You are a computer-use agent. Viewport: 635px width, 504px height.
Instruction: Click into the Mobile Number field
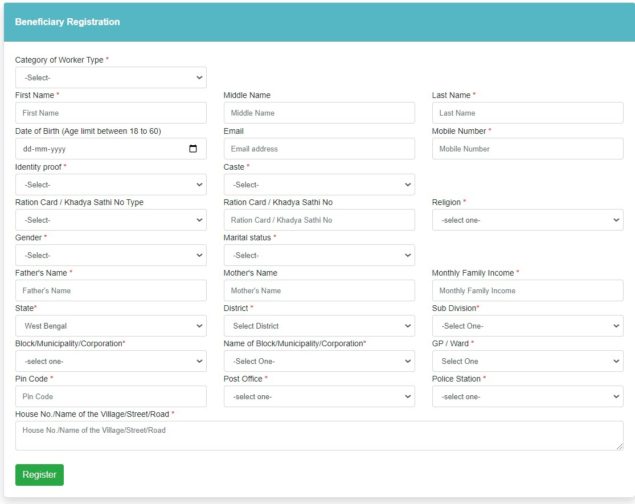click(x=527, y=149)
